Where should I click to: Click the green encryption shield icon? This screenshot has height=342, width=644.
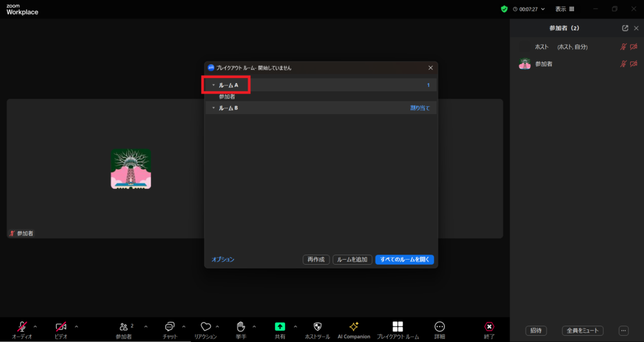pyautogui.click(x=504, y=9)
